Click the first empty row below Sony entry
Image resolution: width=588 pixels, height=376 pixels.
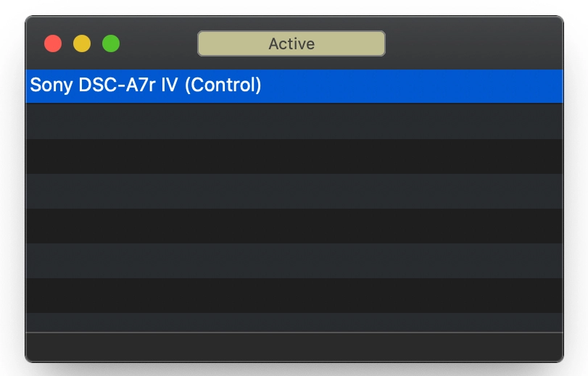tap(294, 121)
